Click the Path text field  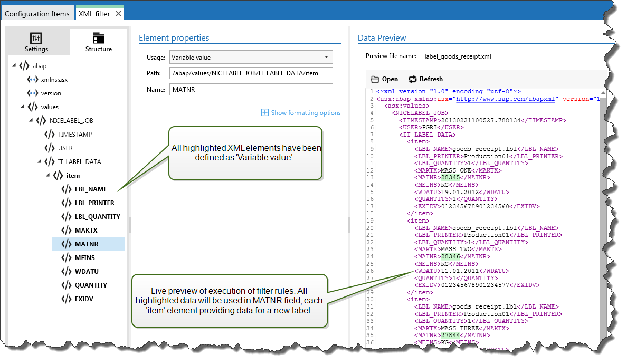(x=251, y=73)
